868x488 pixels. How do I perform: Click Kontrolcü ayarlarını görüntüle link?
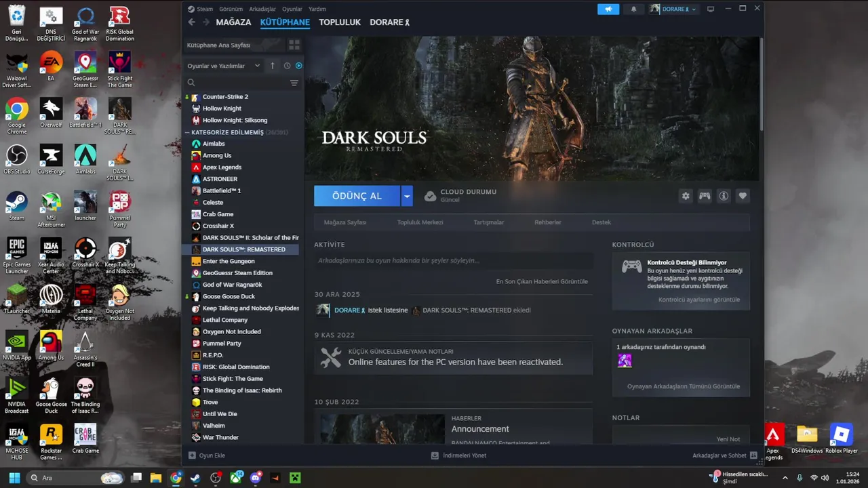point(699,300)
